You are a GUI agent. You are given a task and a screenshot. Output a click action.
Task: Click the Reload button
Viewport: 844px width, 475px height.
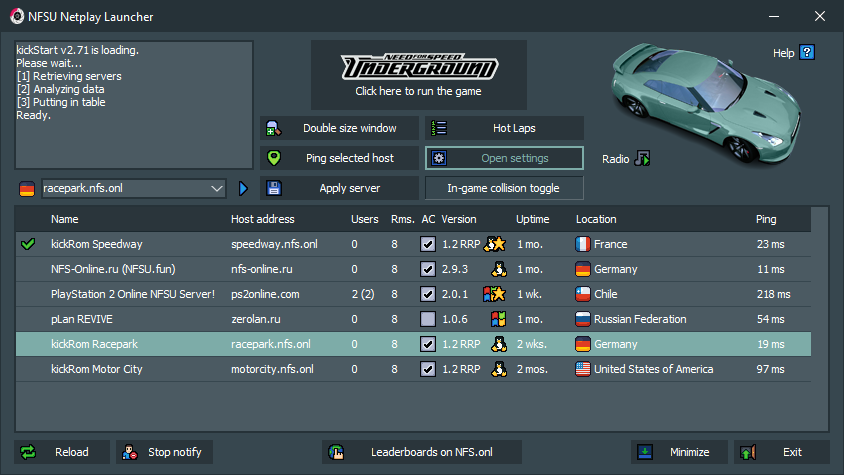point(62,452)
